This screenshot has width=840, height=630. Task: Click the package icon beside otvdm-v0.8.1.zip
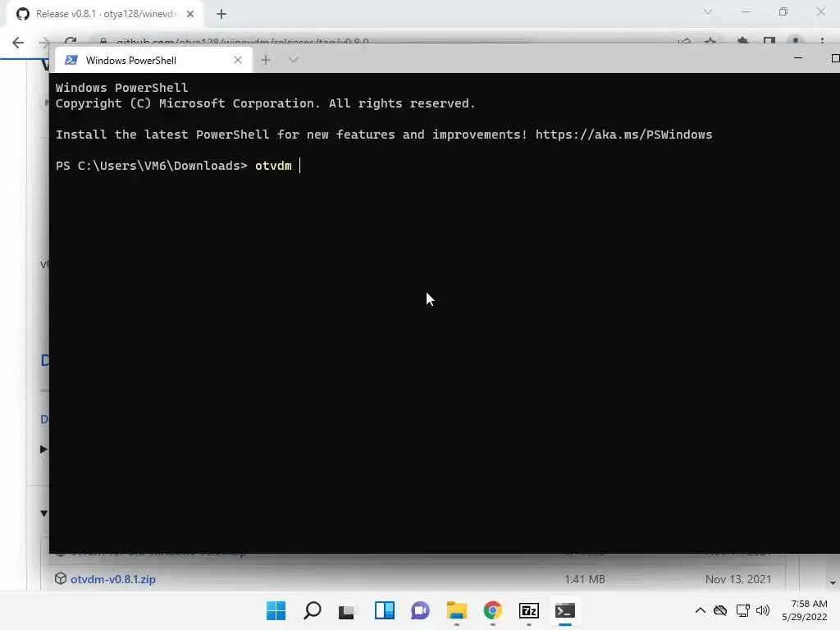(x=61, y=578)
